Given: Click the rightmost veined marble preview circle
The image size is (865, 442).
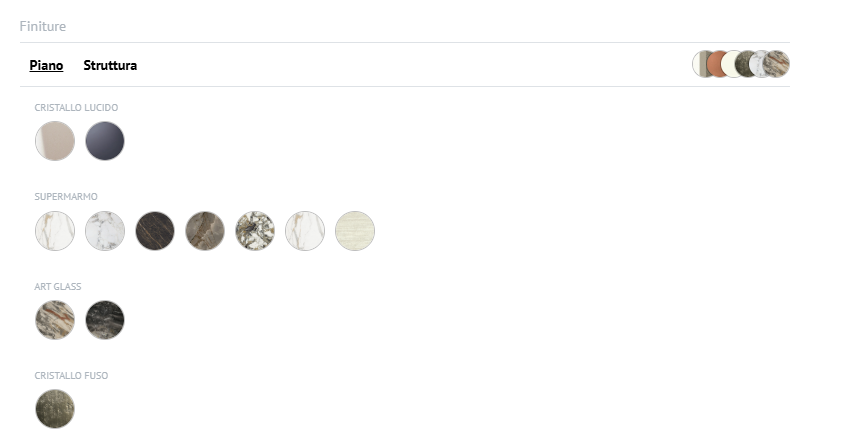Looking at the screenshot, I should pos(776,64).
